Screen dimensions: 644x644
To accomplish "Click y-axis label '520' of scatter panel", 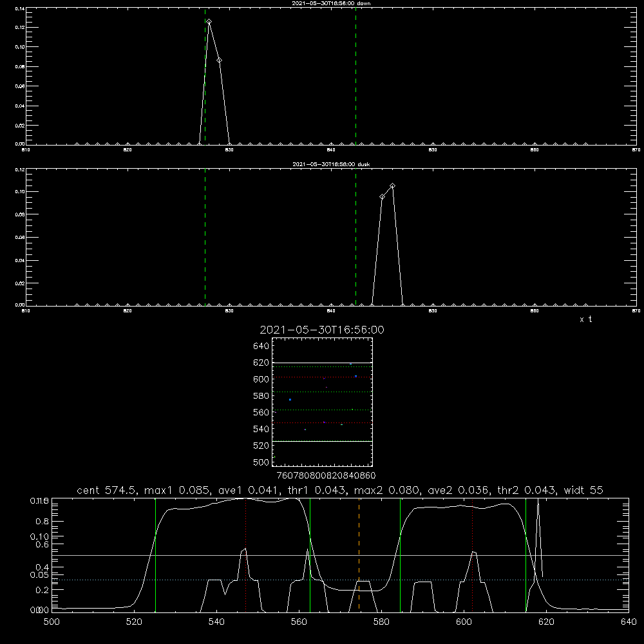I will (x=261, y=446).
